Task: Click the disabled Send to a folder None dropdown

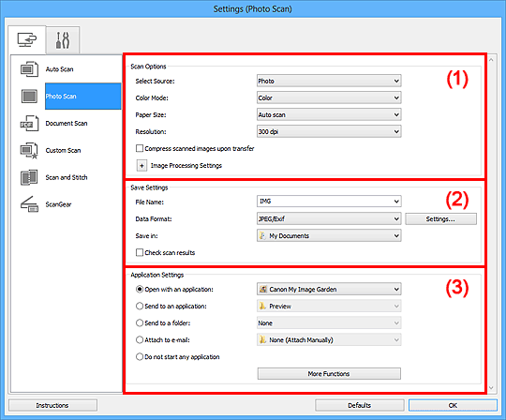Action: point(329,322)
